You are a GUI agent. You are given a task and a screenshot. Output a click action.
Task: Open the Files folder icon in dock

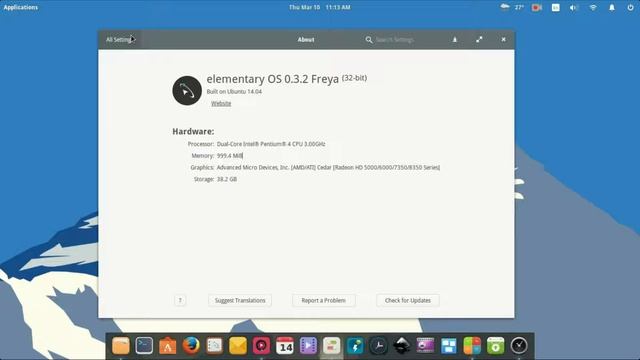121,346
